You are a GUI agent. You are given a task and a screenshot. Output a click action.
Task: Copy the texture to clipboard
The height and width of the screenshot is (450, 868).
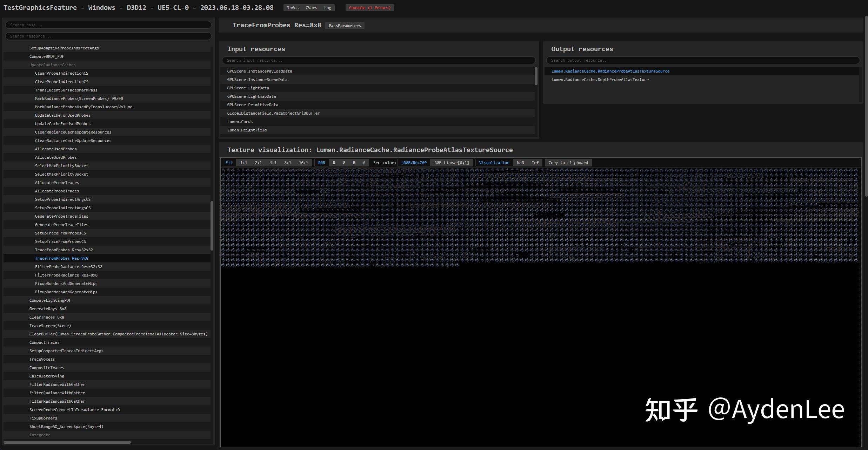568,162
